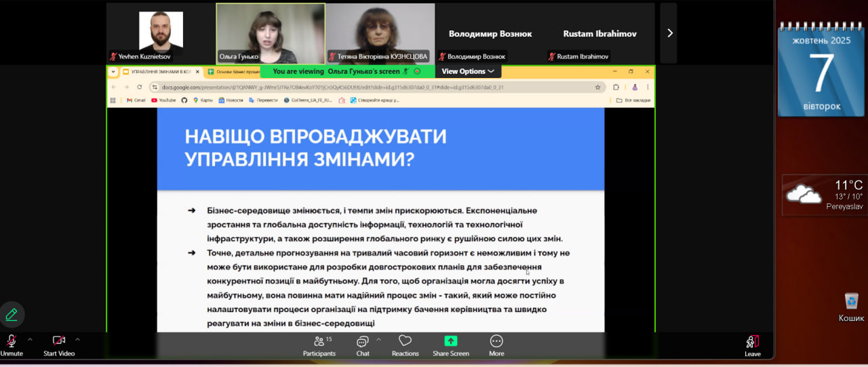This screenshot has height=367, width=868.
Task: Click the green annotate pencil icon
Action: [x=12, y=315]
